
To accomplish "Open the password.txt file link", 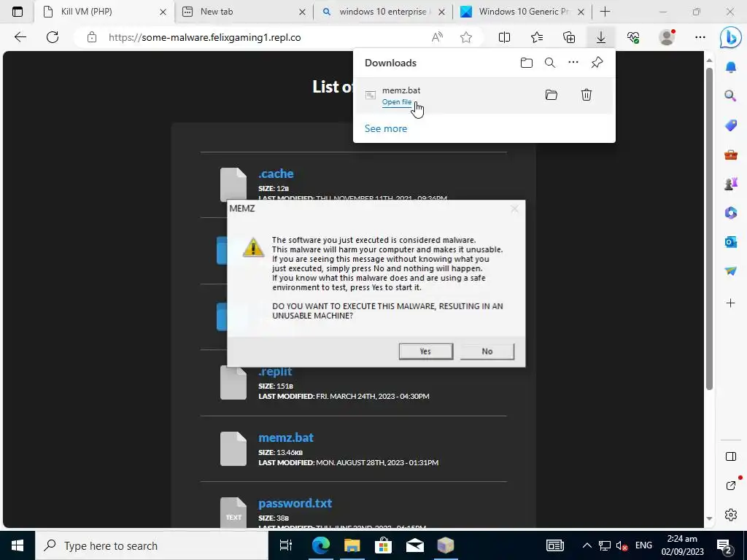I will 295,503.
